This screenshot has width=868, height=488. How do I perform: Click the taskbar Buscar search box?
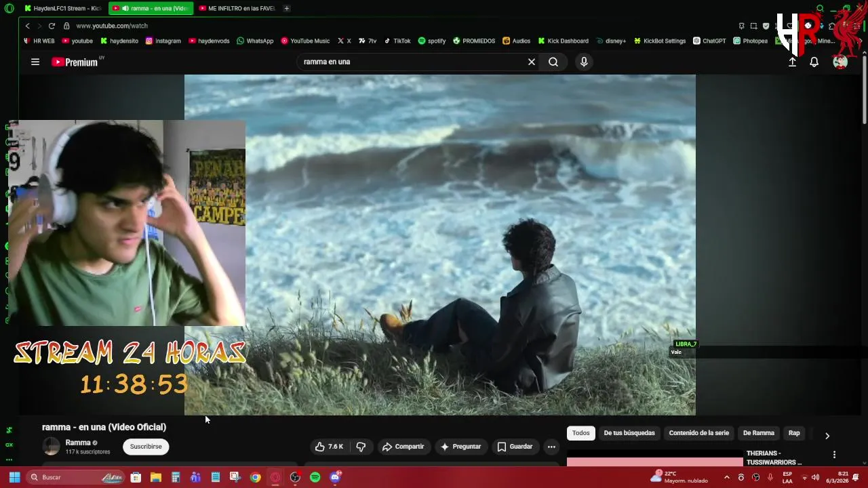click(x=76, y=477)
